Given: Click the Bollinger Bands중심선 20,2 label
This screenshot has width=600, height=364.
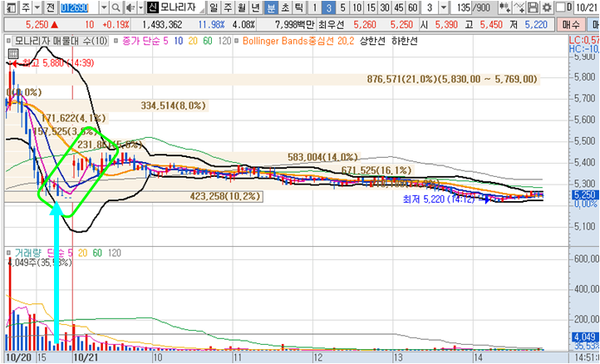Looking at the screenshot, I should click(298, 41).
